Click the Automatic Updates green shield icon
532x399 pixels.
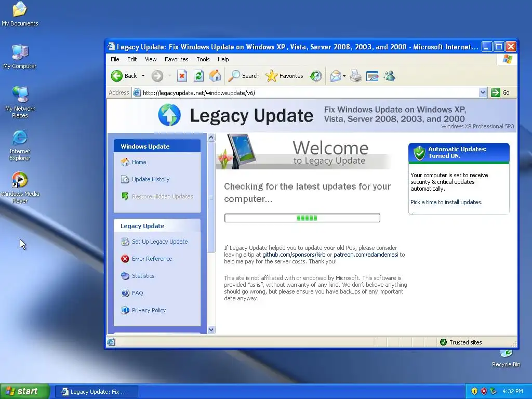click(419, 153)
